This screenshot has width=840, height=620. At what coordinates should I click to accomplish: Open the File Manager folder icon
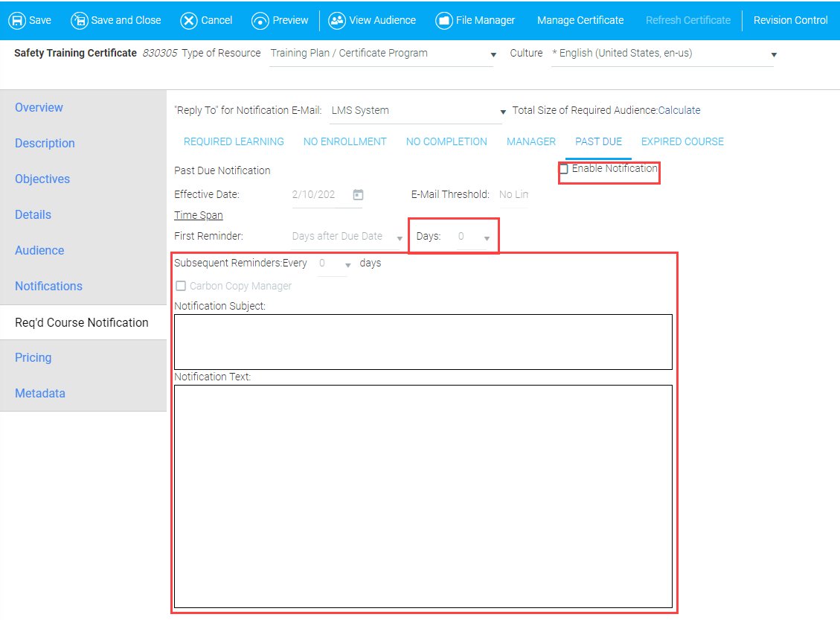[444, 20]
